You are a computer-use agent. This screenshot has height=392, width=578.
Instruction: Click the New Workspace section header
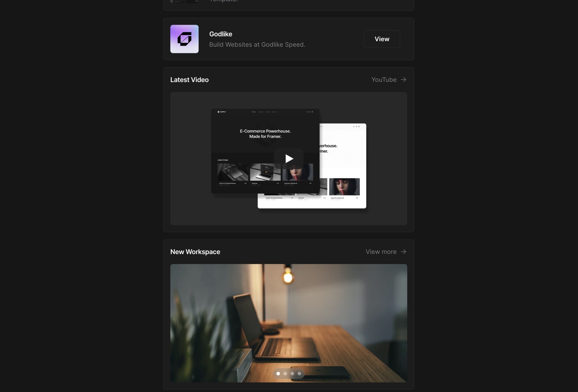tap(195, 251)
